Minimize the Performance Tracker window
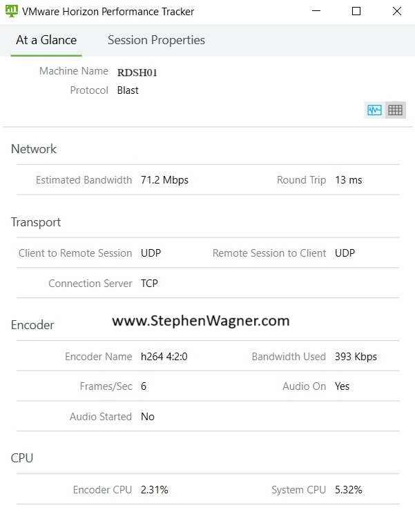 tap(316, 11)
